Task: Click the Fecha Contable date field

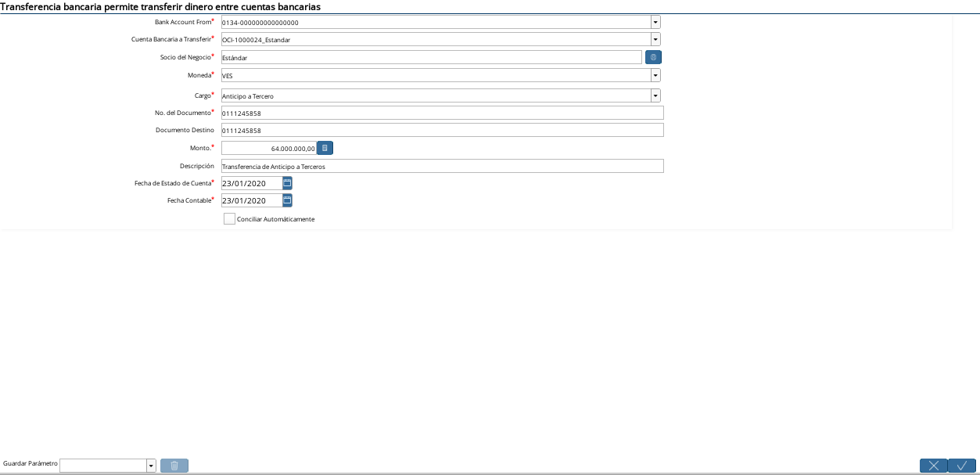Action: (x=252, y=200)
